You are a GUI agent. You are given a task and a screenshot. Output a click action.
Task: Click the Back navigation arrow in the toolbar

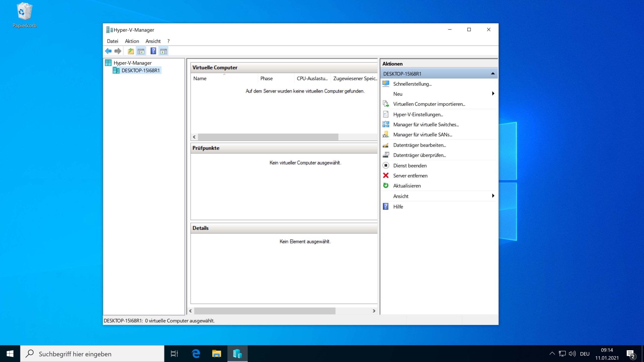click(109, 51)
